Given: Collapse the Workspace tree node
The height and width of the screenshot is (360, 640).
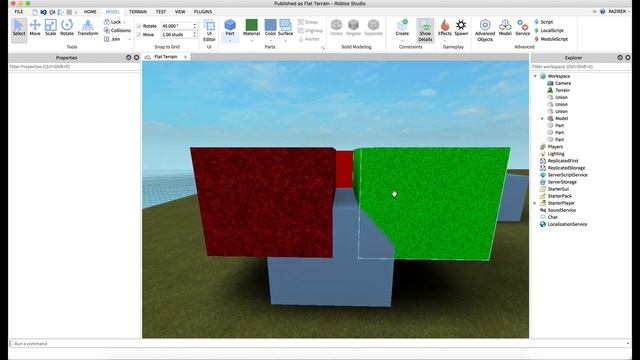Looking at the screenshot, I should point(535,76).
